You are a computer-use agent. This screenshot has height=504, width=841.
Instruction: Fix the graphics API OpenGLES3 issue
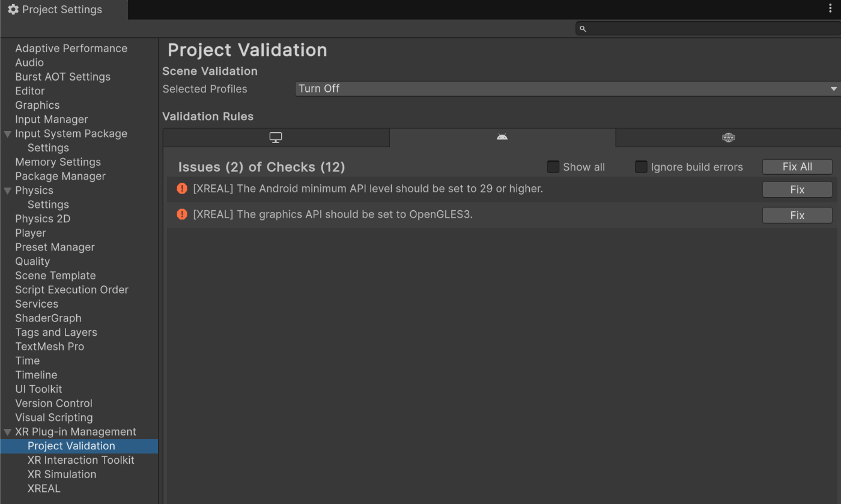[797, 214]
